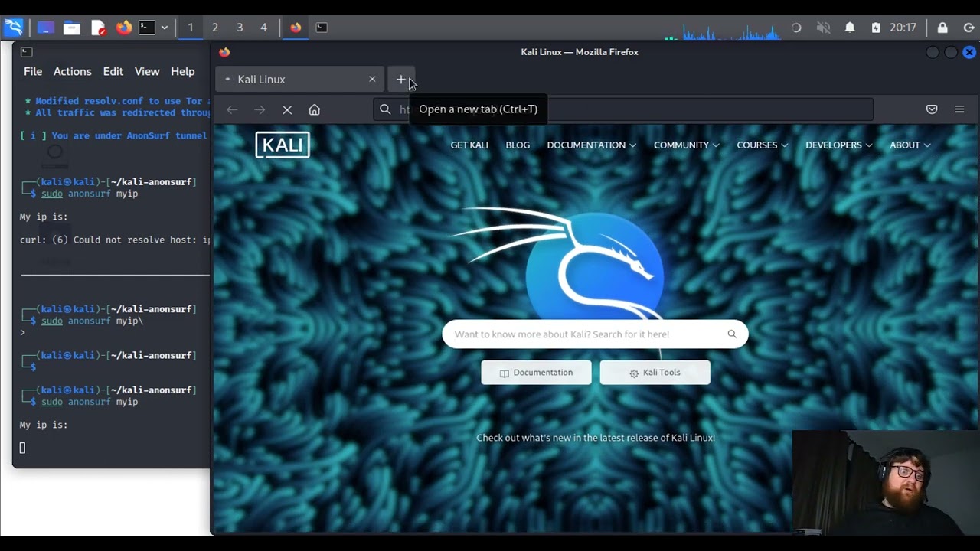Click the show desktop icon in panel
The height and width of the screenshot is (551, 980).
(45, 28)
